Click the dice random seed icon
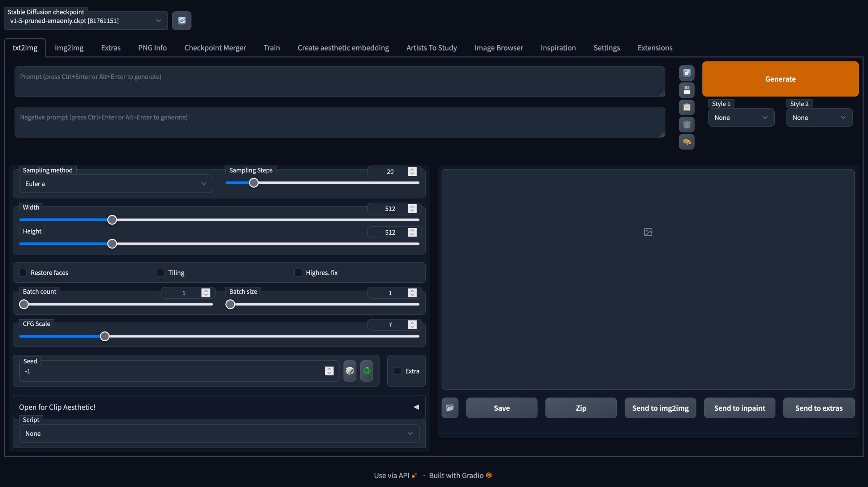868x487 pixels. pos(349,371)
